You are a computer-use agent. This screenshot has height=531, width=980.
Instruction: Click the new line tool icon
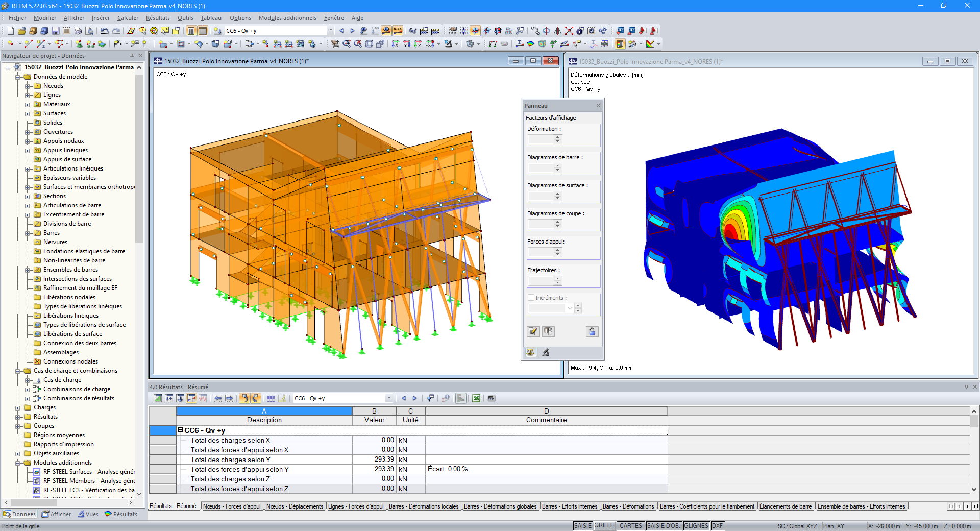point(28,44)
